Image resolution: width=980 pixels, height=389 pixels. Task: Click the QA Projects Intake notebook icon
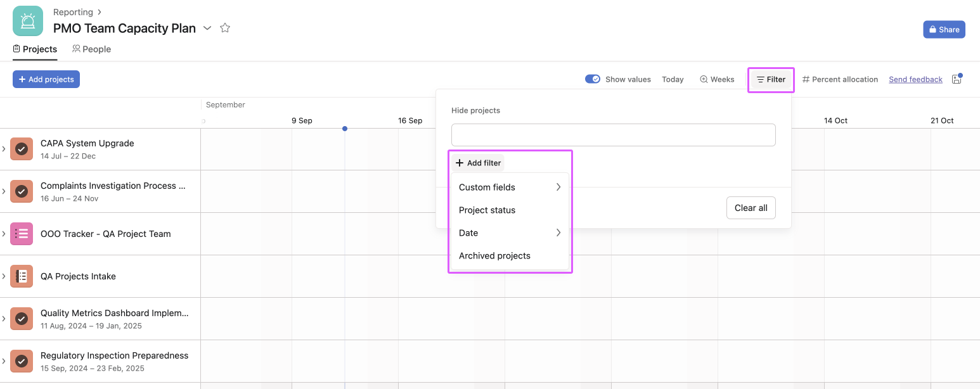pyautogui.click(x=22, y=276)
